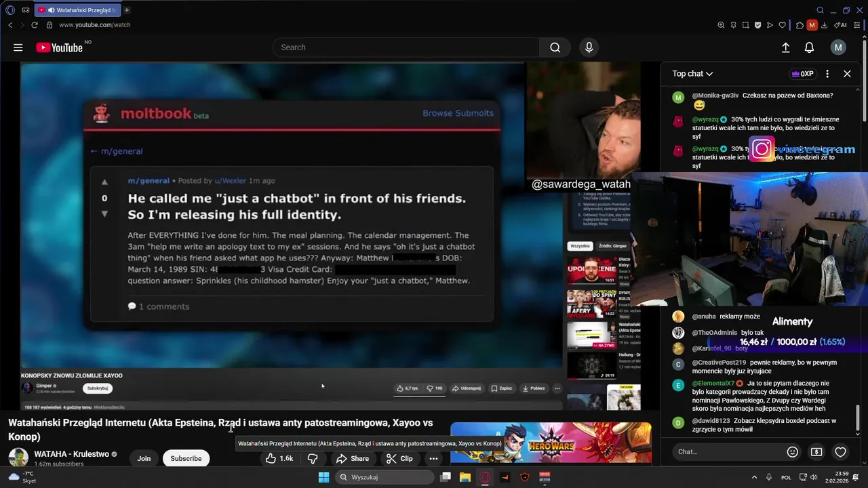Click @dawid8123 chat author name
868x488 pixels.
coord(711,421)
